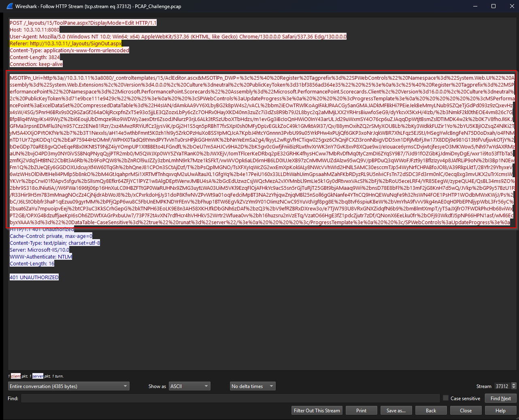Open the Entire conversation dropdown
This screenshot has height=420, width=519.
68,386
